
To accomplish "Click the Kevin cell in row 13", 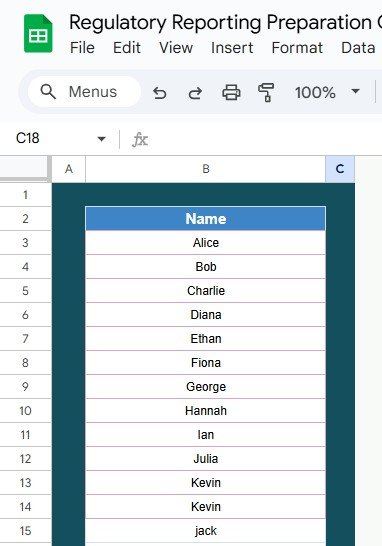I will click(205, 483).
